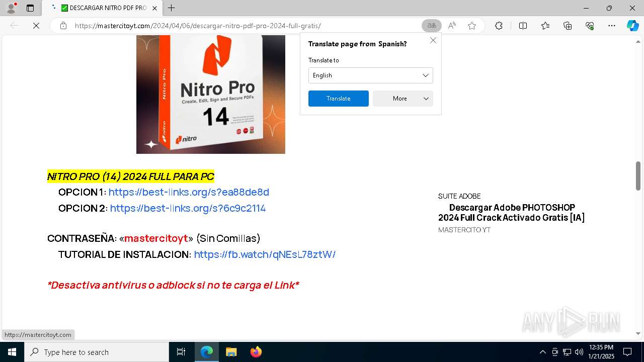Open the Extensions menu
This screenshot has width=644, height=362.
pyautogui.click(x=499, y=26)
